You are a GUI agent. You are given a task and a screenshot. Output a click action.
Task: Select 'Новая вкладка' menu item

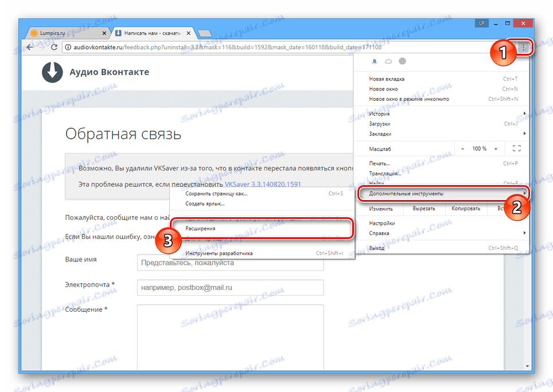443,79
